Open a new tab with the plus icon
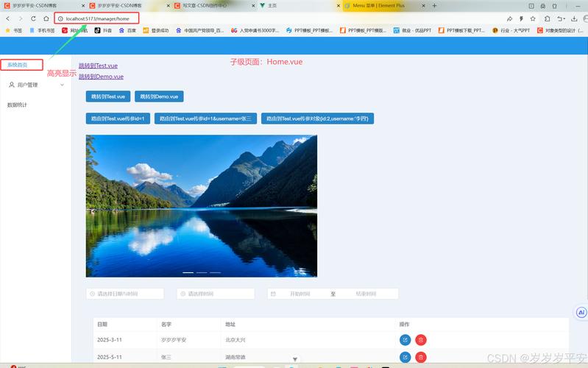This screenshot has width=588, height=368. [434, 6]
